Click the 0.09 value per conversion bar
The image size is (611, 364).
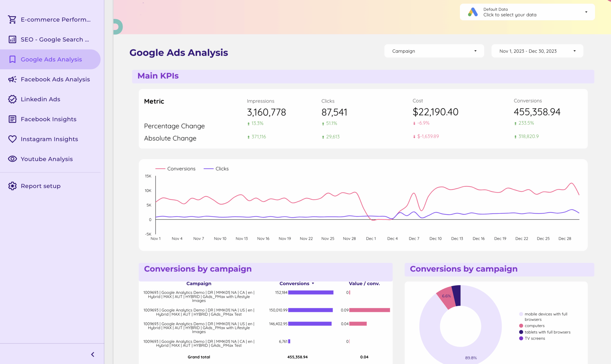pos(370,310)
